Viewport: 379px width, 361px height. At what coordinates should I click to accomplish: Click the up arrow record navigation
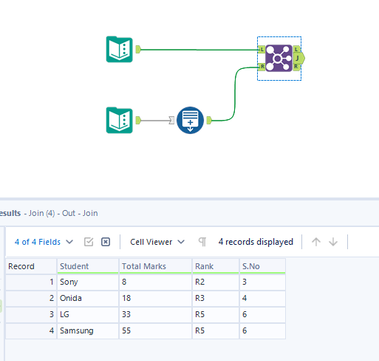tap(316, 242)
